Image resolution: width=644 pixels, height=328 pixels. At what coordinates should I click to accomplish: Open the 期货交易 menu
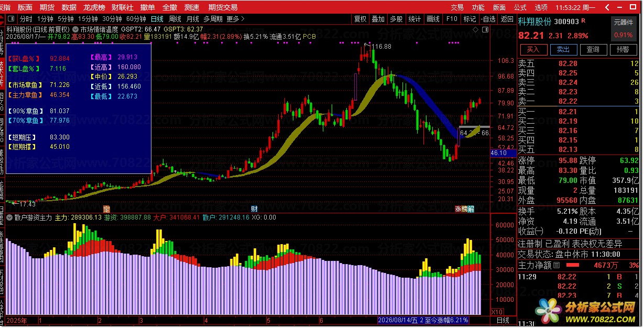223,7
